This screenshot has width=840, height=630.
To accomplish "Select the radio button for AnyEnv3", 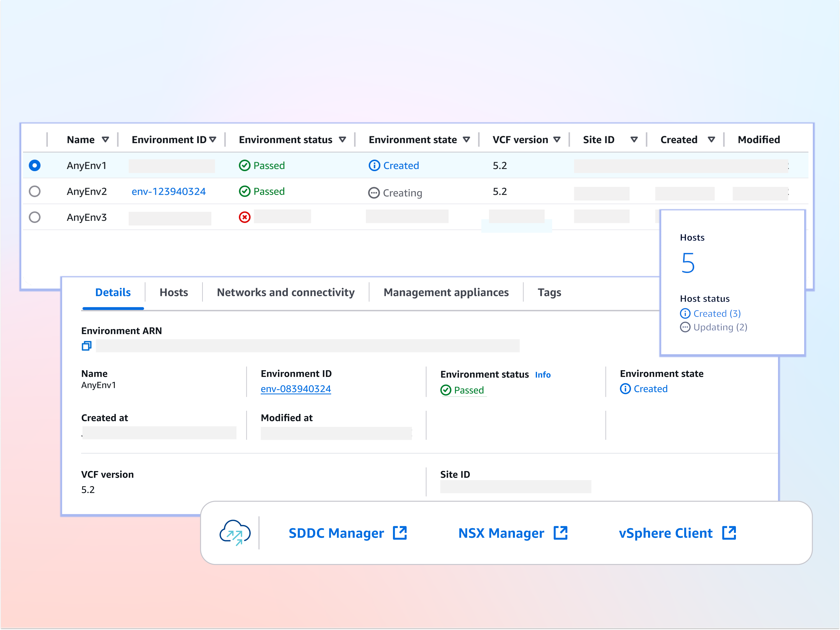I will coord(34,217).
